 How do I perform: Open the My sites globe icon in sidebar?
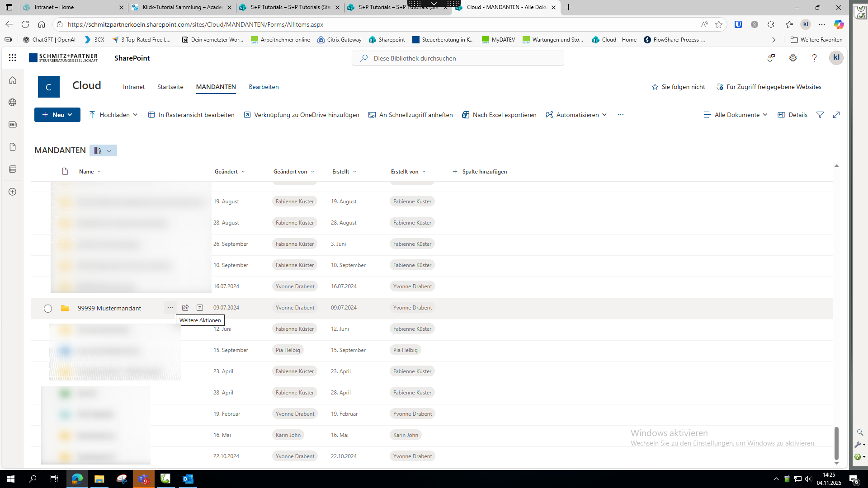(13, 102)
